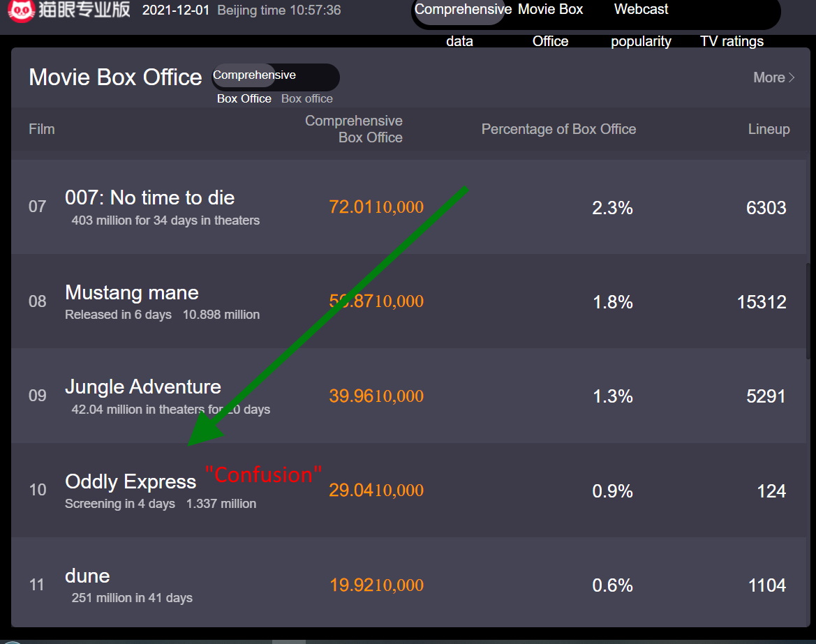Image resolution: width=816 pixels, height=644 pixels.
Task: Click the rank number 07
Action: [x=38, y=207]
